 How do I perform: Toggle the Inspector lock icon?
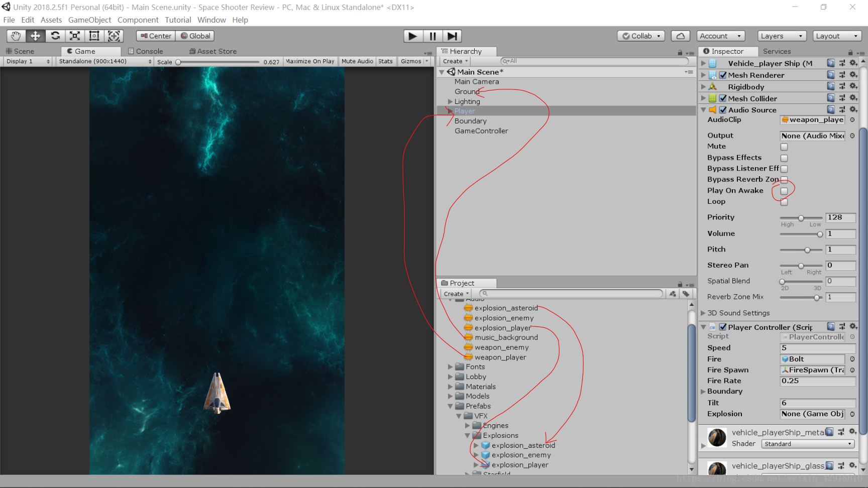pyautogui.click(x=850, y=52)
